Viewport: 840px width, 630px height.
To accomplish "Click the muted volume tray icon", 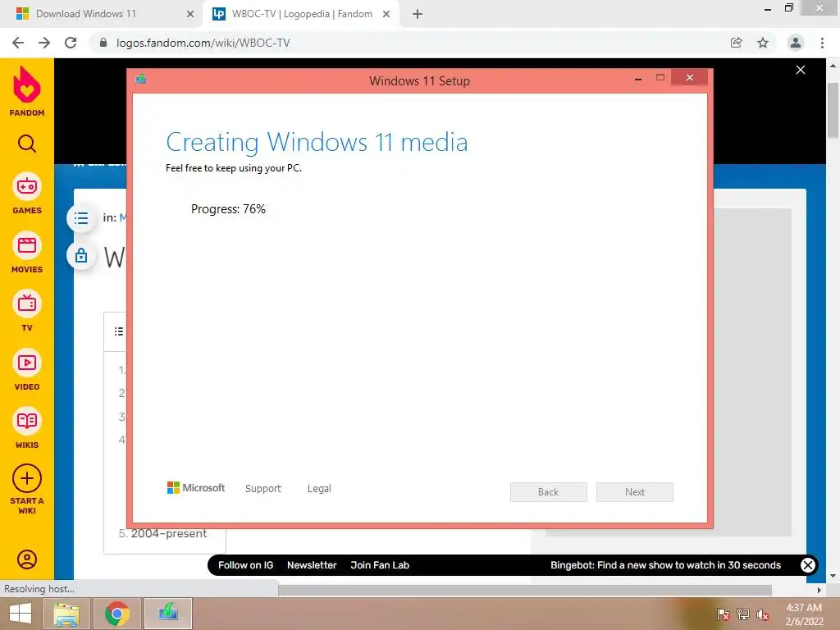I will (x=763, y=614).
